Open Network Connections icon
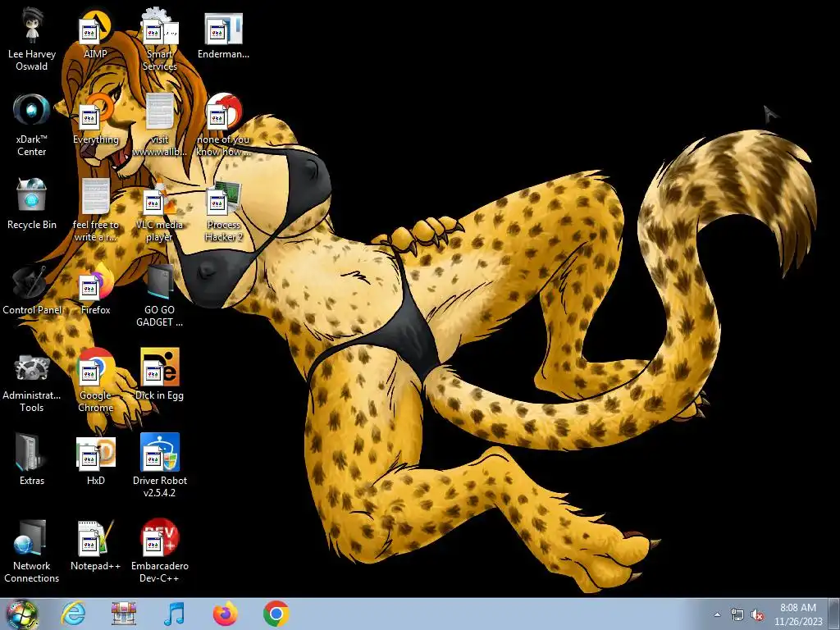This screenshot has height=630, width=840. [32, 552]
